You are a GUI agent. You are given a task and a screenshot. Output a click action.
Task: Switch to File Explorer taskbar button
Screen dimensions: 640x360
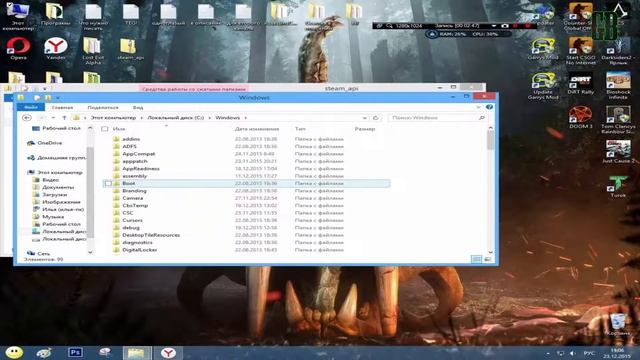pos(136,352)
